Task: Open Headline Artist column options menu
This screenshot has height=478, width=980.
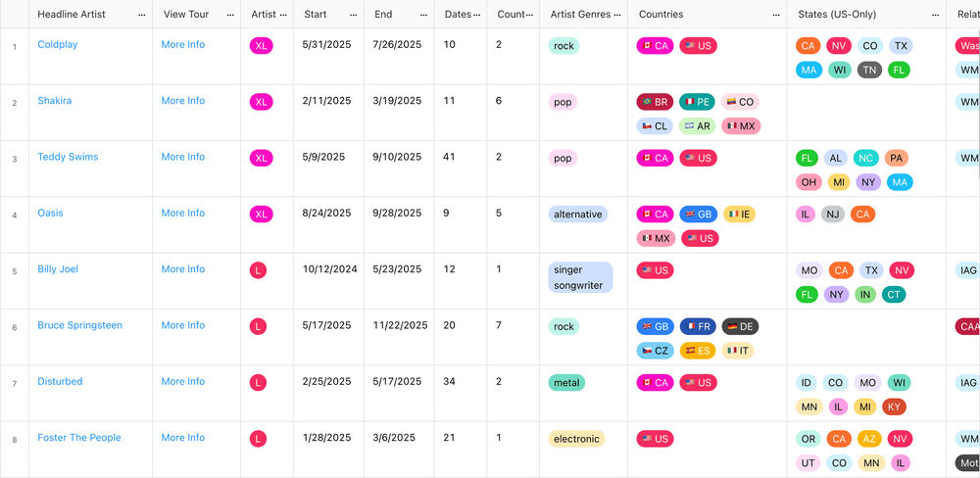Action: (142, 15)
